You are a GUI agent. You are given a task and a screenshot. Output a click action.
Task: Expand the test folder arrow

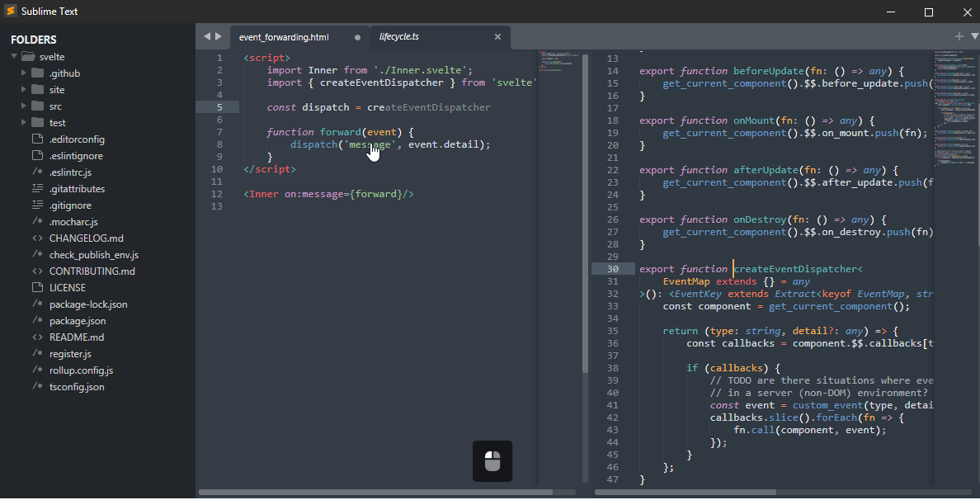[x=24, y=122]
